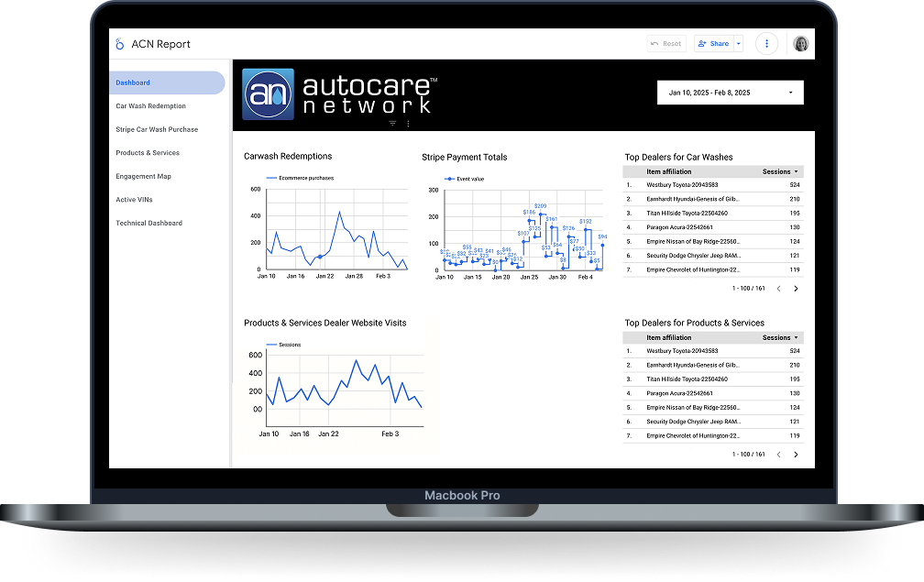Open the three-dot more options menu
The width and height of the screenshot is (924, 582).
[766, 44]
